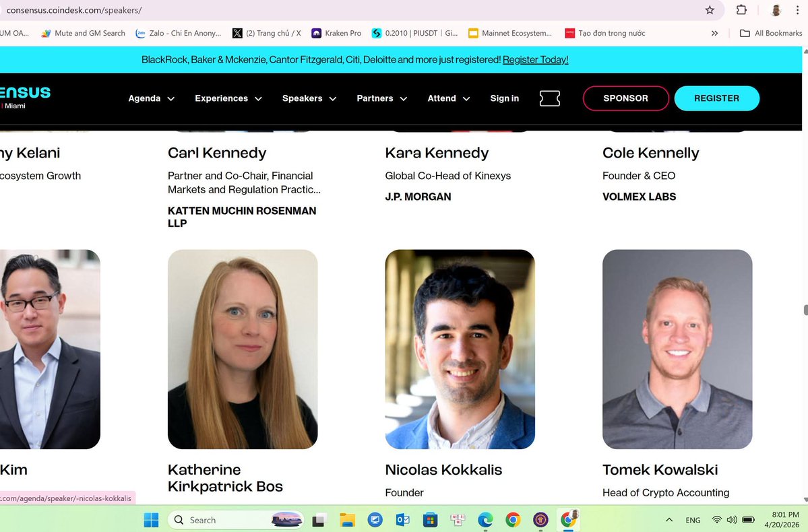
Task: Open the Chrome extensions puzzle icon
Action: tap(741, 10)
